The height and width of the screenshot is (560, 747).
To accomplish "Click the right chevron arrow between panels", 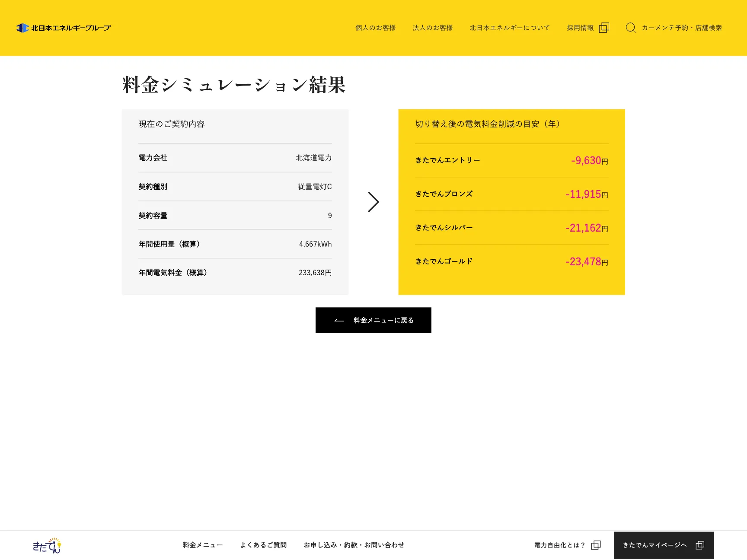I will pos(373,202).
